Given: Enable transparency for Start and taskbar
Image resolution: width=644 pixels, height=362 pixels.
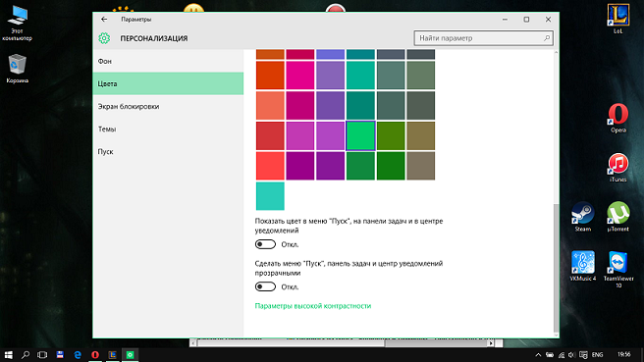Looking at the screenshot, I should click(265, 286).
